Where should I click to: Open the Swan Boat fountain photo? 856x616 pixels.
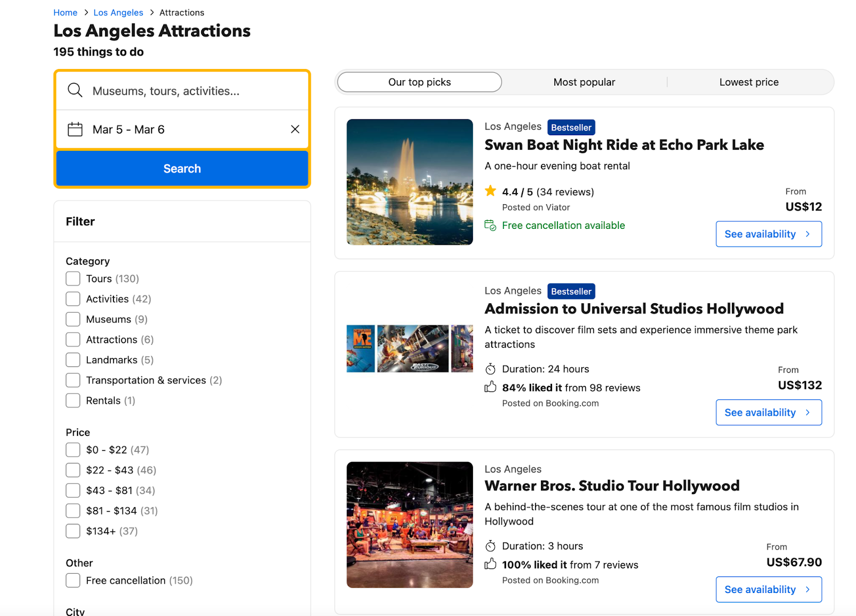tap(410, 182)
